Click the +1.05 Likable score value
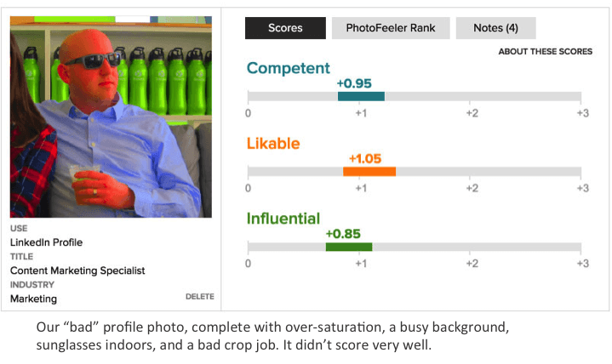This screenshot has width=612, height=364. 366,158
